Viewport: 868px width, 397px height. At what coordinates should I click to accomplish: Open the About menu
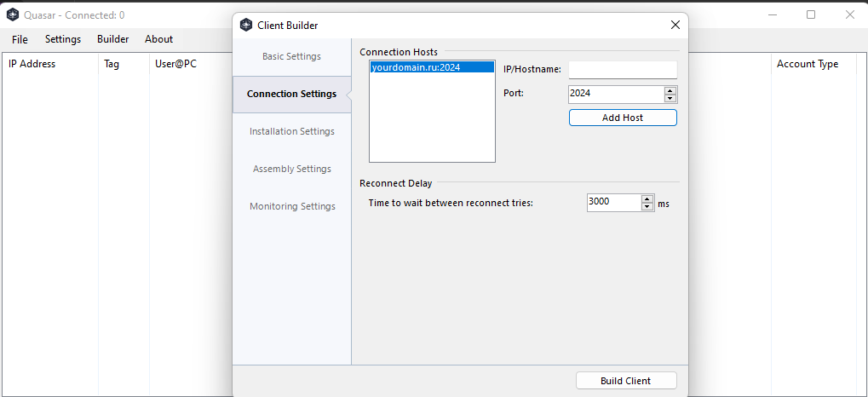(x=159, y=39)
